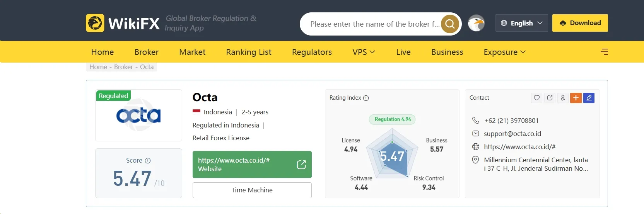
Task: Click the share icon in Contact panel
Action: (550, 98)
